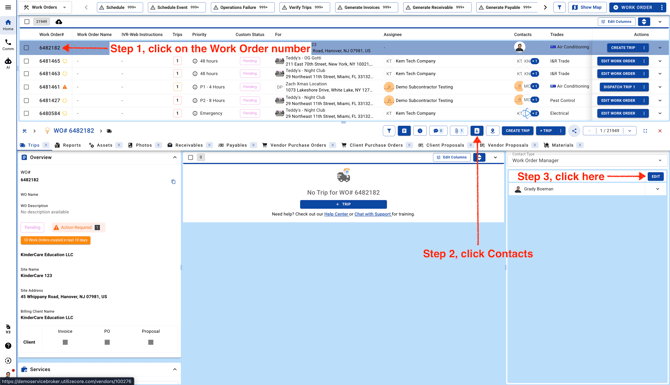Screen dimensions: 670x385
Task: Click the cloud download icon
Action: click(x=59, y=22)
